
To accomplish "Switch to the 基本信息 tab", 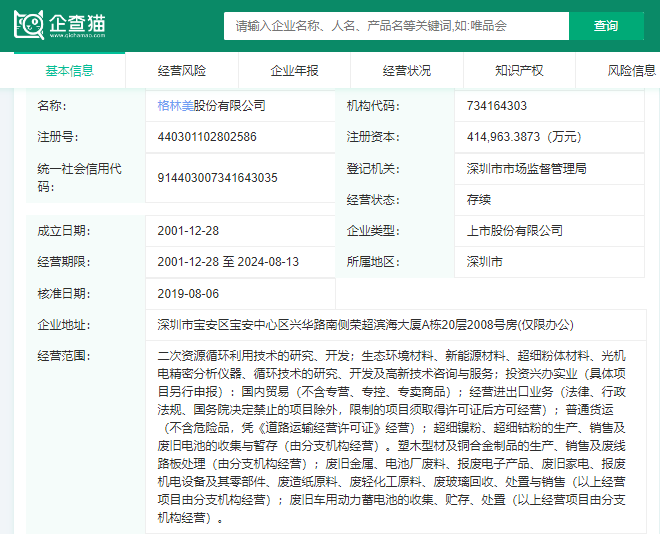I will [x=69, y=71].
